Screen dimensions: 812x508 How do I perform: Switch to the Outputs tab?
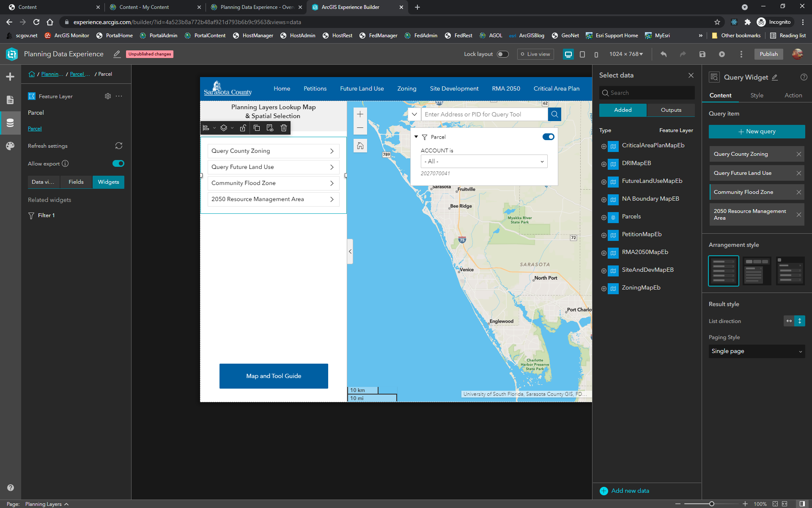pyautogui.click(x=671, y=110)
